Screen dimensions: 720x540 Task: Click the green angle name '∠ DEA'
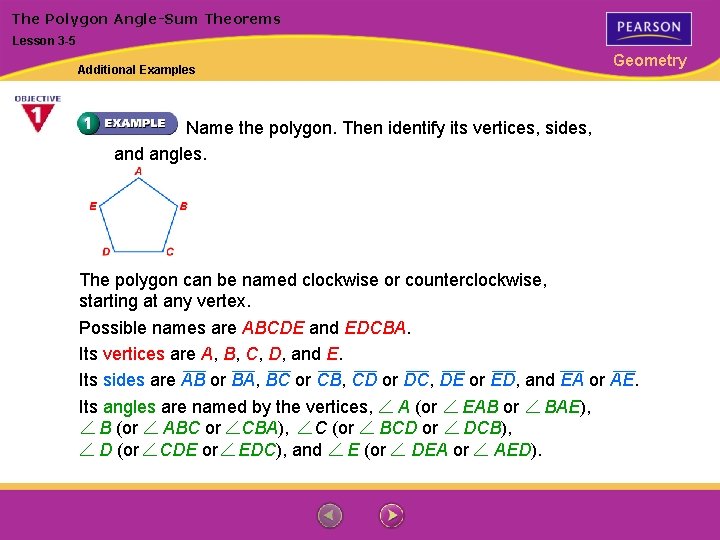coord(419,450)
